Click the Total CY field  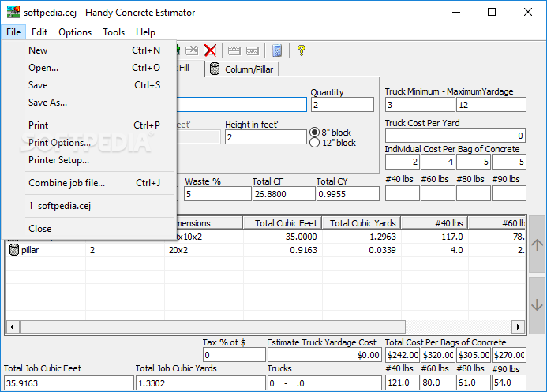tap(348, 194)
